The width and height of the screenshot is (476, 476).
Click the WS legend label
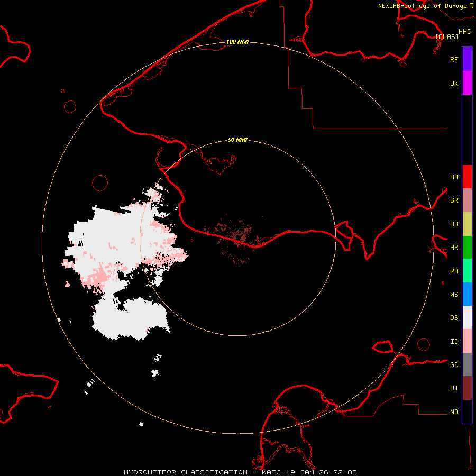[x=454, y=294]
